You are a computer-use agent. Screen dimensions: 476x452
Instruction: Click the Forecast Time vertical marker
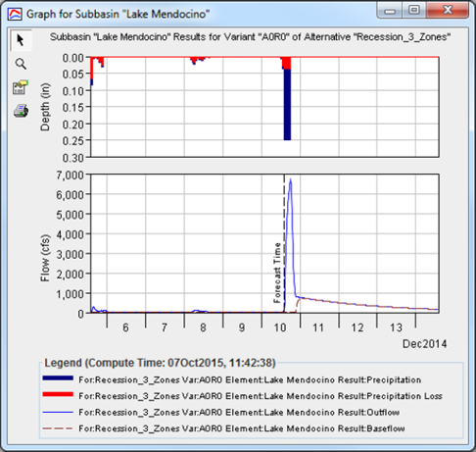(x=284, y=243)
